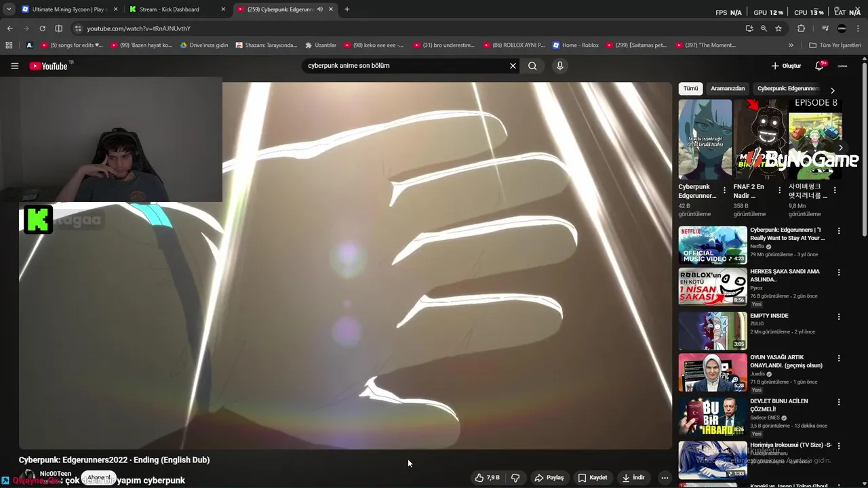The height and width of the screenshot is (488, 868).
Task: Open Home - Roblox bookmark
Action: coord(576,45)
